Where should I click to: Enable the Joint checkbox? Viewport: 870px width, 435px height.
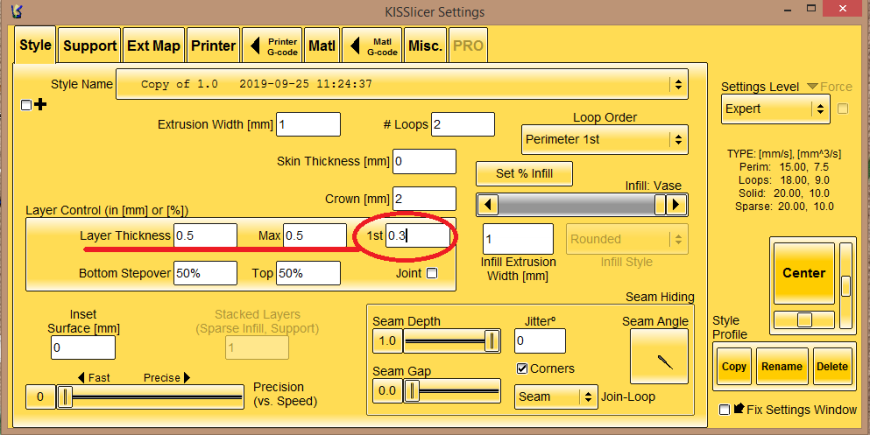(431, 273)
